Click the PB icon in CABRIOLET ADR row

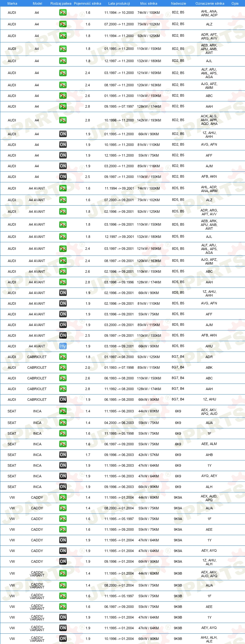(63, 357)
